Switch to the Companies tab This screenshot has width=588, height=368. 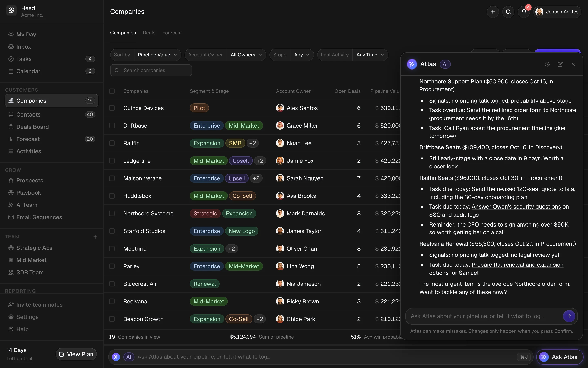pos(123,33)
